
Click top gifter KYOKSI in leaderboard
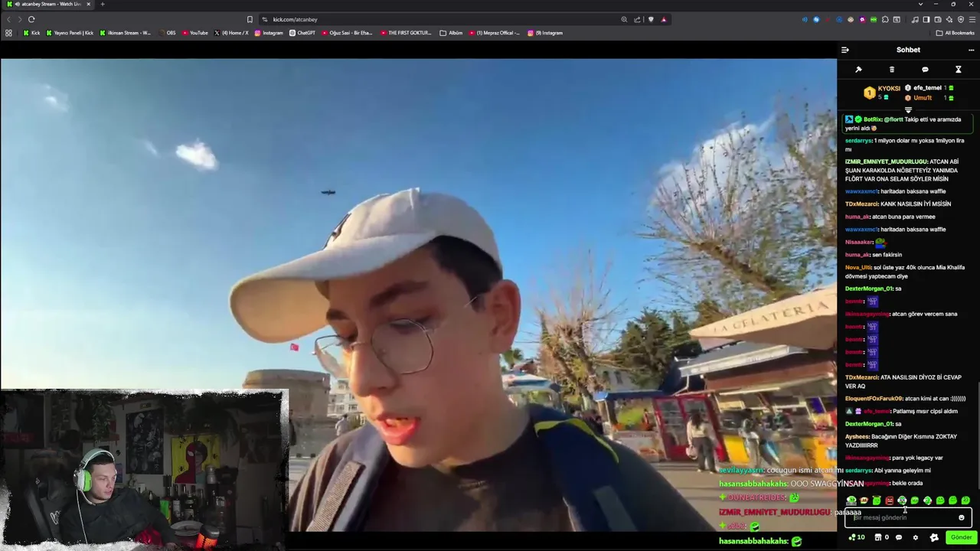[x=882, y=92]
